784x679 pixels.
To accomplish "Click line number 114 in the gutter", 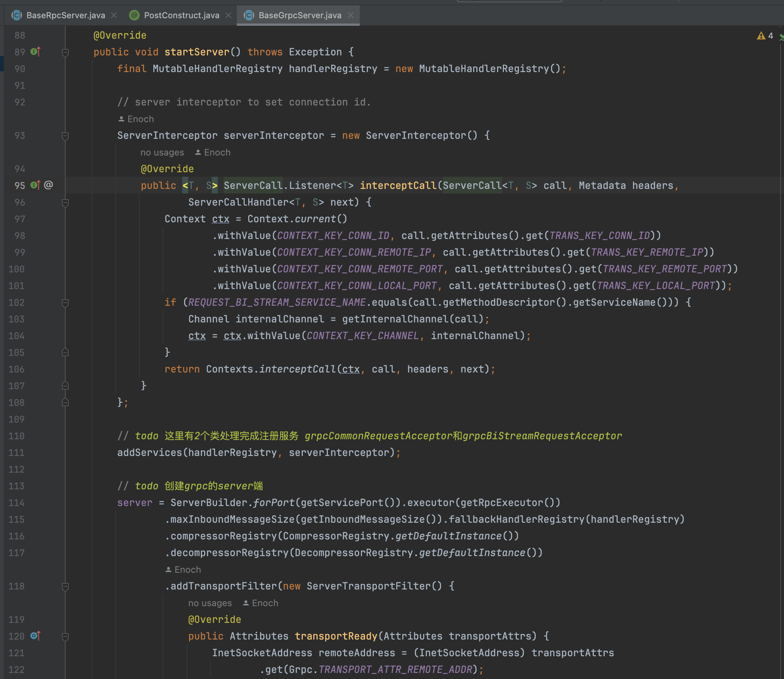I will tap(16, 503).
